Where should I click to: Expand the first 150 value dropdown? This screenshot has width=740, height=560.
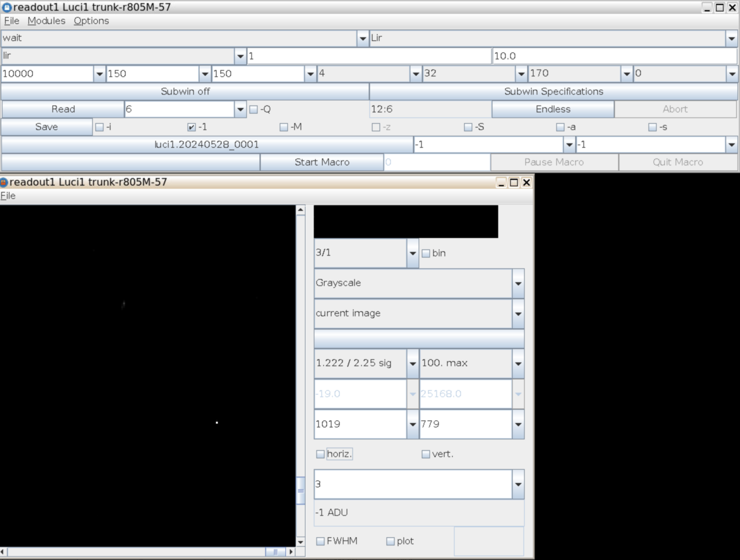coord(205,74)
